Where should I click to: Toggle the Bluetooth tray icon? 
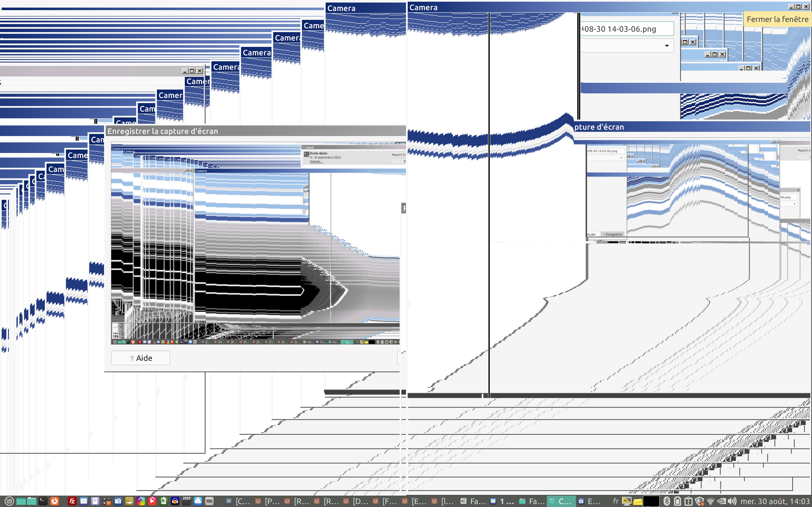click(666, 501)
